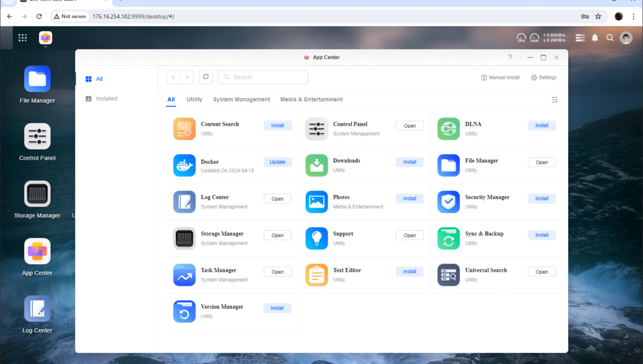Refresh the App Center list

206,77
